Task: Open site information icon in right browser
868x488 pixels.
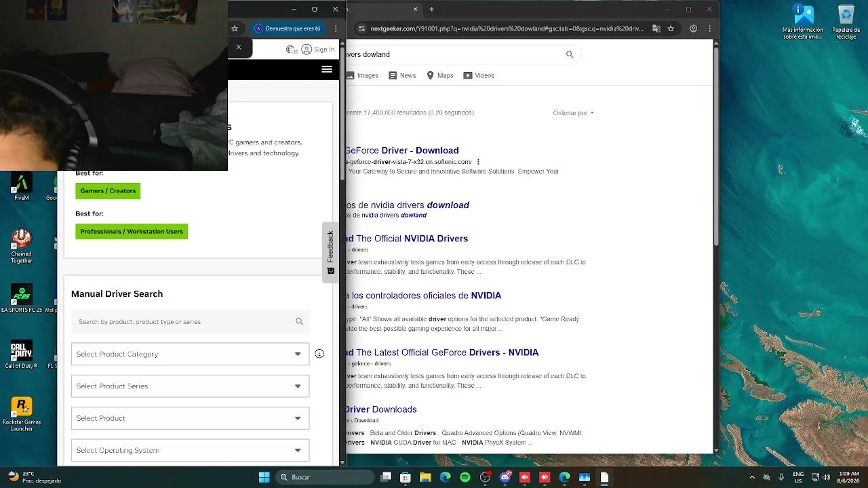Action: coord(362,28)
